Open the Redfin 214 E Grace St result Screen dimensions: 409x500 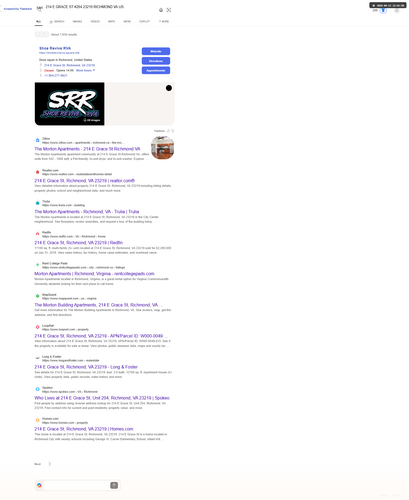(x=79, y=243)
